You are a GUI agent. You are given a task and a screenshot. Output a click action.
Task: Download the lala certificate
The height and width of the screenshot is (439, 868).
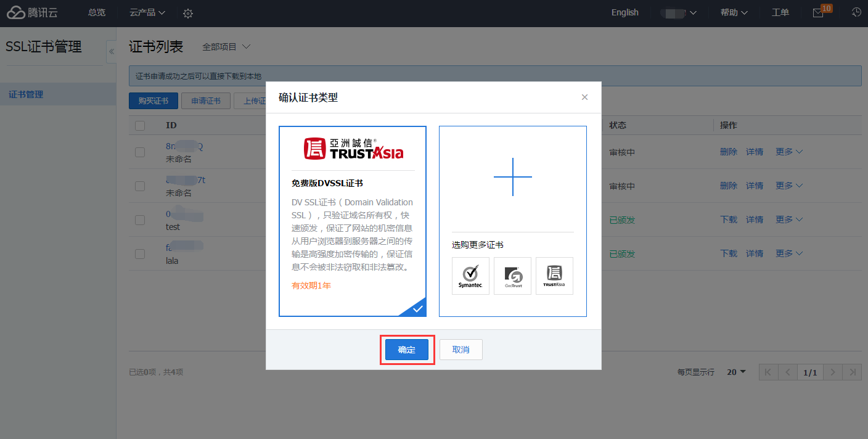tap(729, 253)
